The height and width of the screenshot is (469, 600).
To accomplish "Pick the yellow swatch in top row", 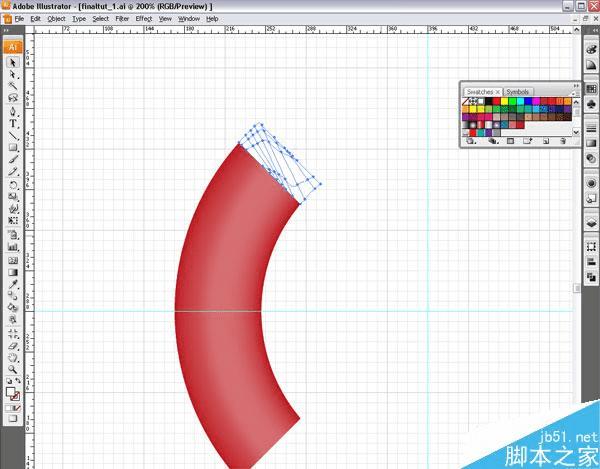I will pos(505,101).
